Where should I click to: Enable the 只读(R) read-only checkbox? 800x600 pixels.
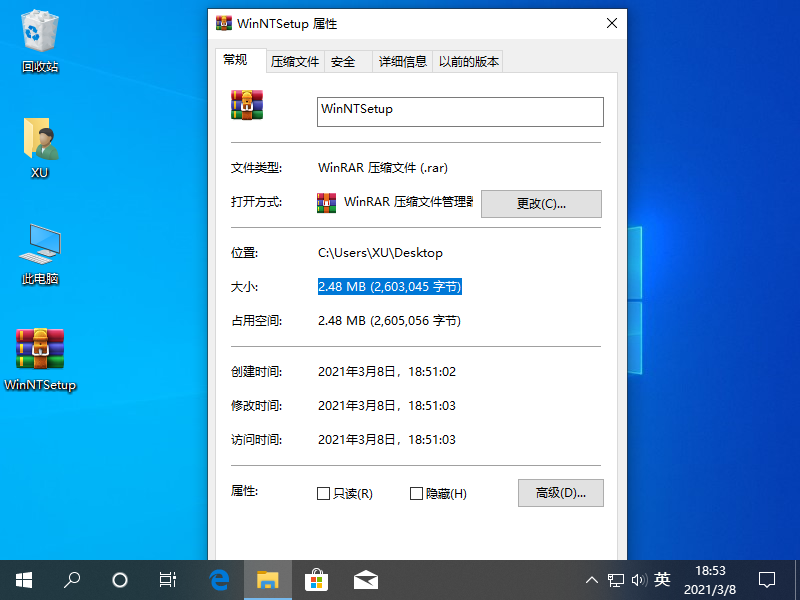pyautogui.click(x=323, y=493)
